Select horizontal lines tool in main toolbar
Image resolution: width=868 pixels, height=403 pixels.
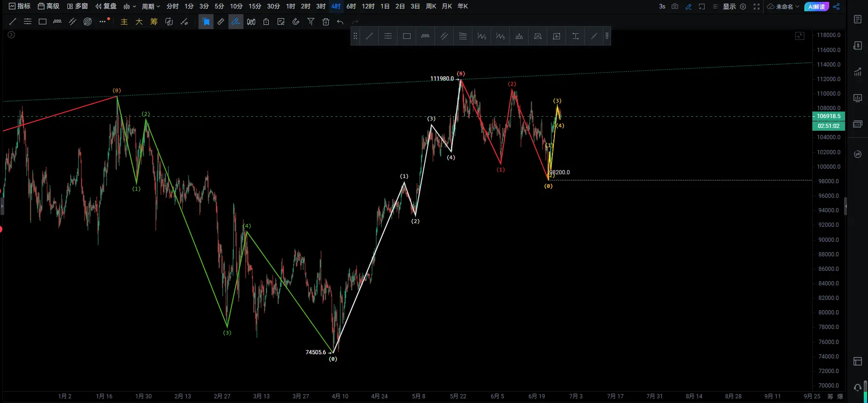click(x=28, y=22)
